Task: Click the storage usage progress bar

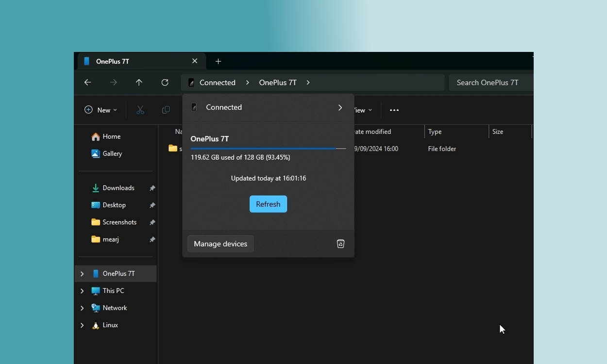Action: pyautogui.click(x=268, y=149)
